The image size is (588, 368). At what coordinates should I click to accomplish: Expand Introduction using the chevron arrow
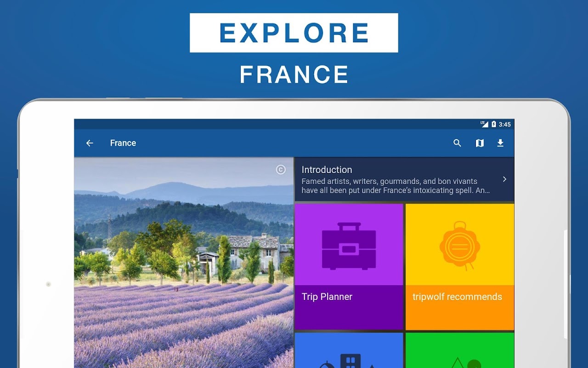[x=504, y=179]
